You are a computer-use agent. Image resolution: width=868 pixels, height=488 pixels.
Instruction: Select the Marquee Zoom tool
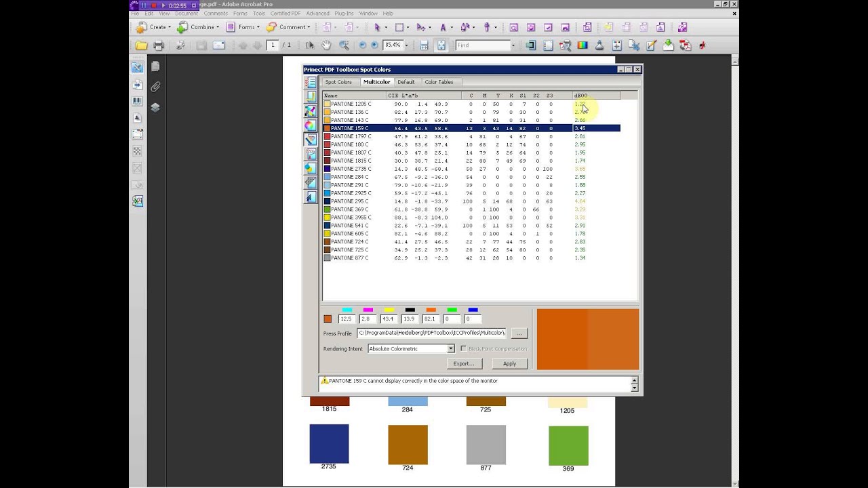(344, 45)
